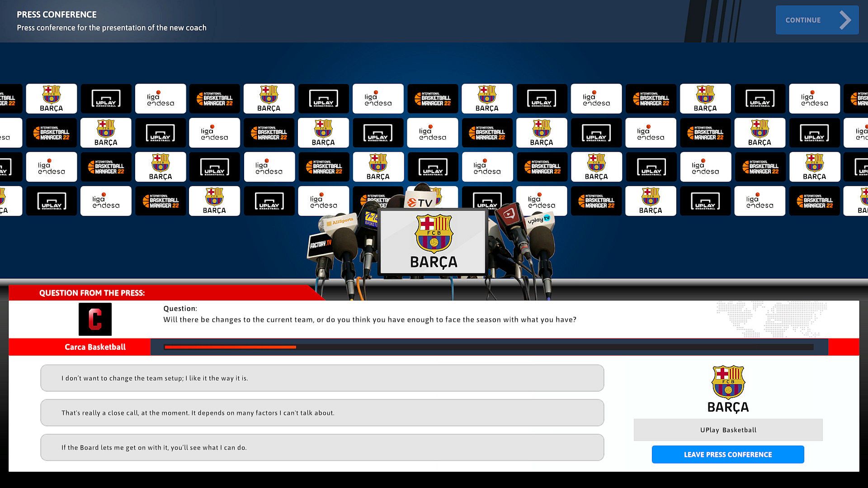
Task: Click the UPlay Basketball team label
Action: pyautogui.click(x=728, y=430)
